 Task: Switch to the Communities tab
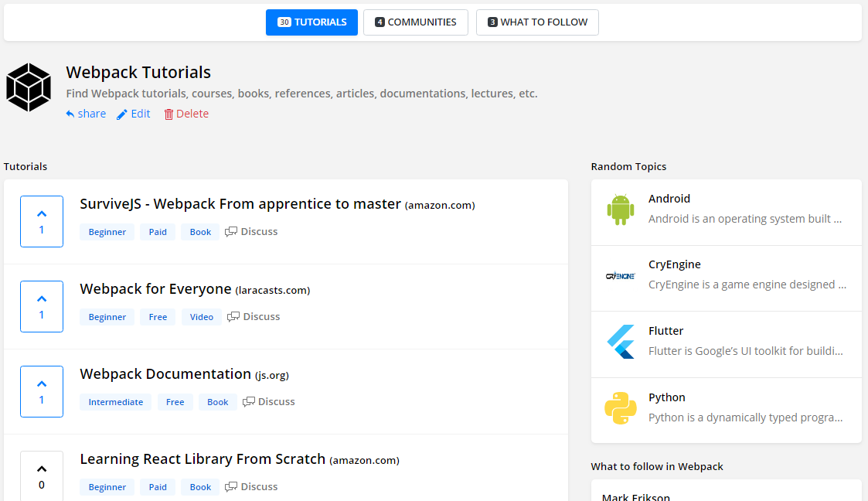coord(416,22)
